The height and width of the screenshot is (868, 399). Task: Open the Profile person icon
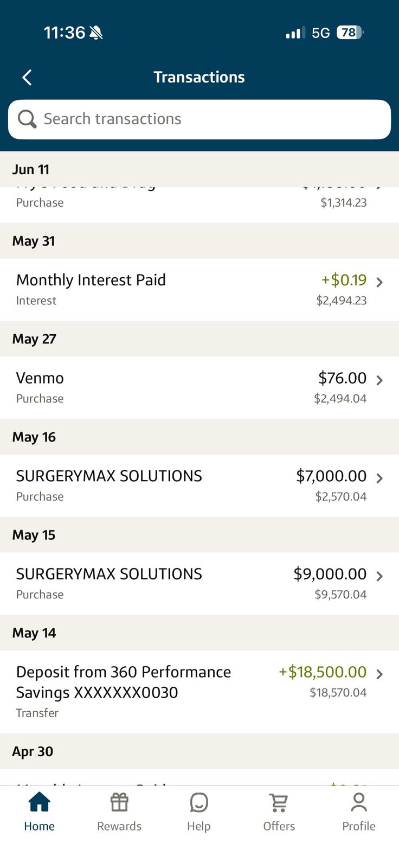[x=359, y=802]
